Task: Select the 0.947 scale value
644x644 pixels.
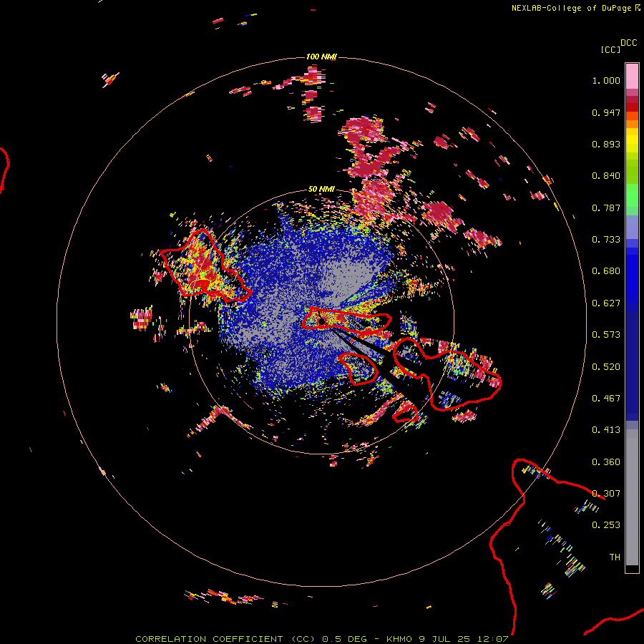Action: pos(606,112)
